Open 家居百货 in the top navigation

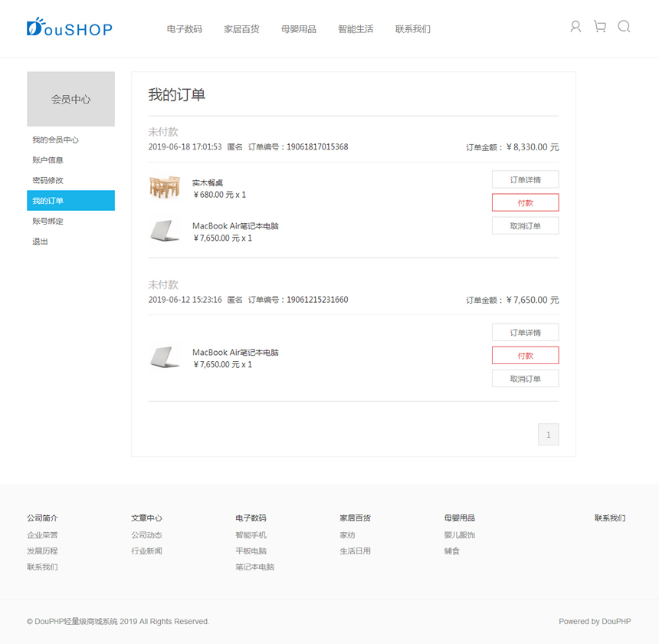pyautogui.click(x=241, y=29)
